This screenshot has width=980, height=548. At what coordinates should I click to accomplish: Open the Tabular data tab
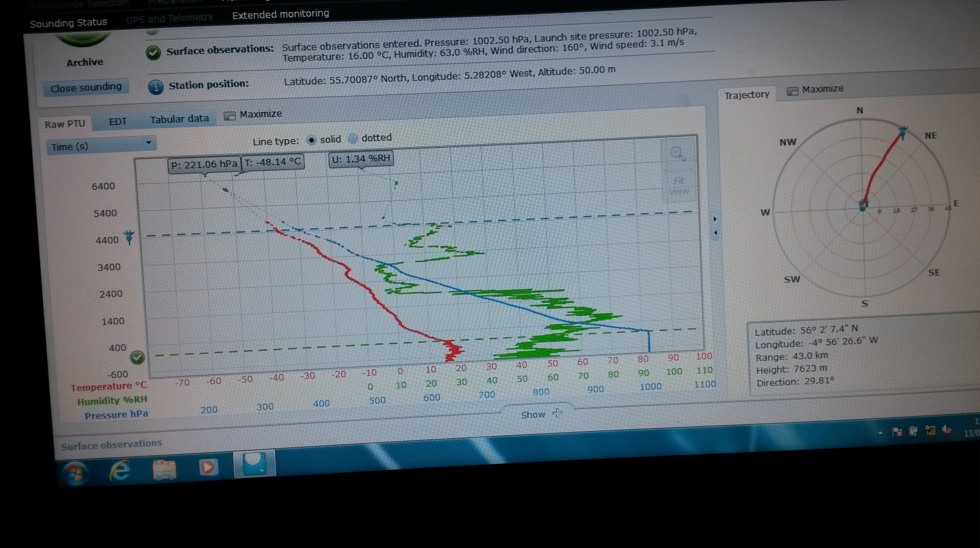[x=179, y=119]
